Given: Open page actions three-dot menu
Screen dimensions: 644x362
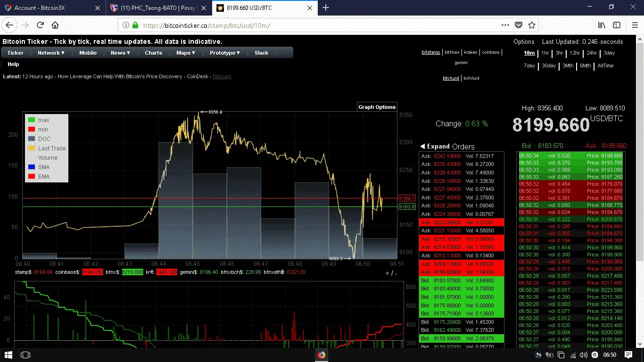Looking at the screenshot, I should click(505, 25).
